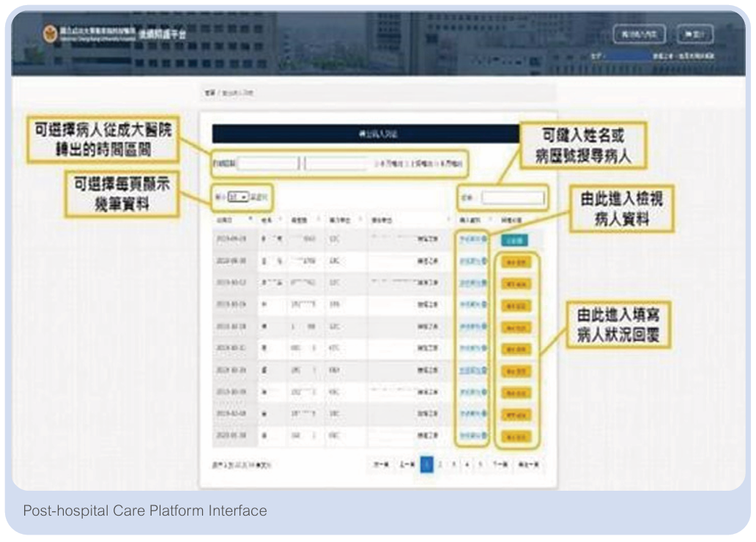Click the start date input field

[x=268, y=163]
